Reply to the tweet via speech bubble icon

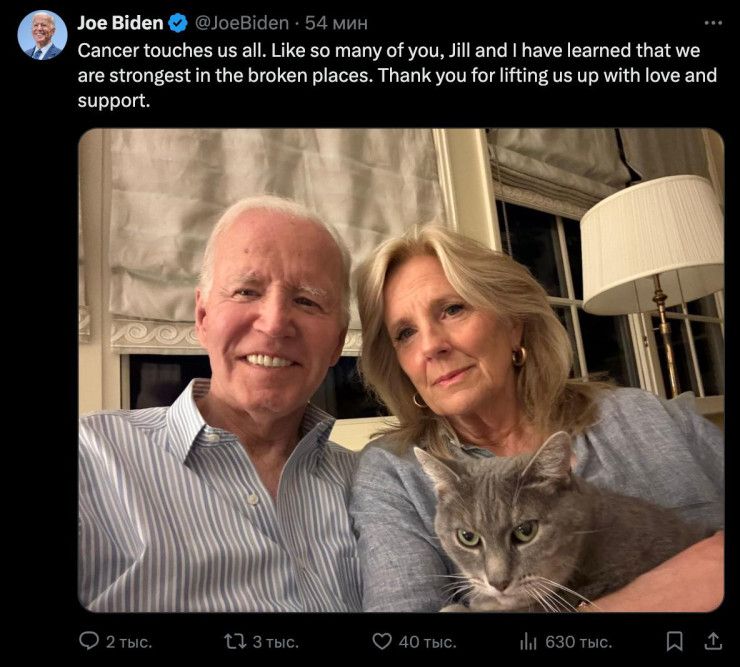90,641
